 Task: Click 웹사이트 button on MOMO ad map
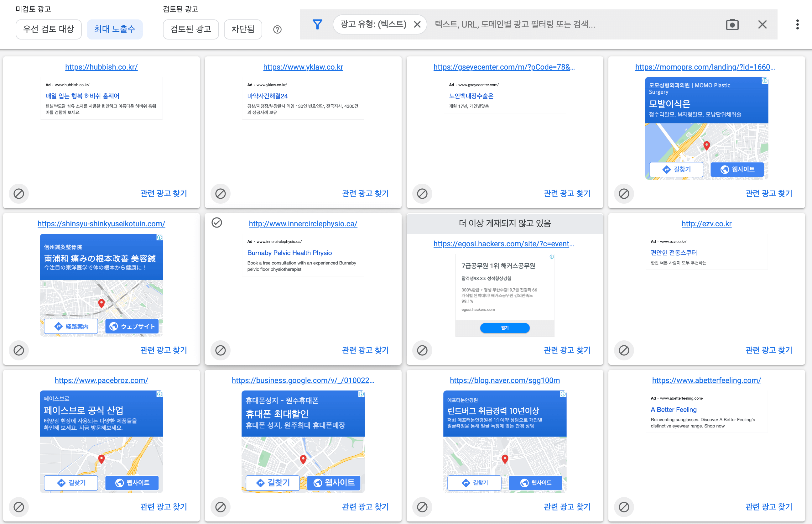coord(737,169)
